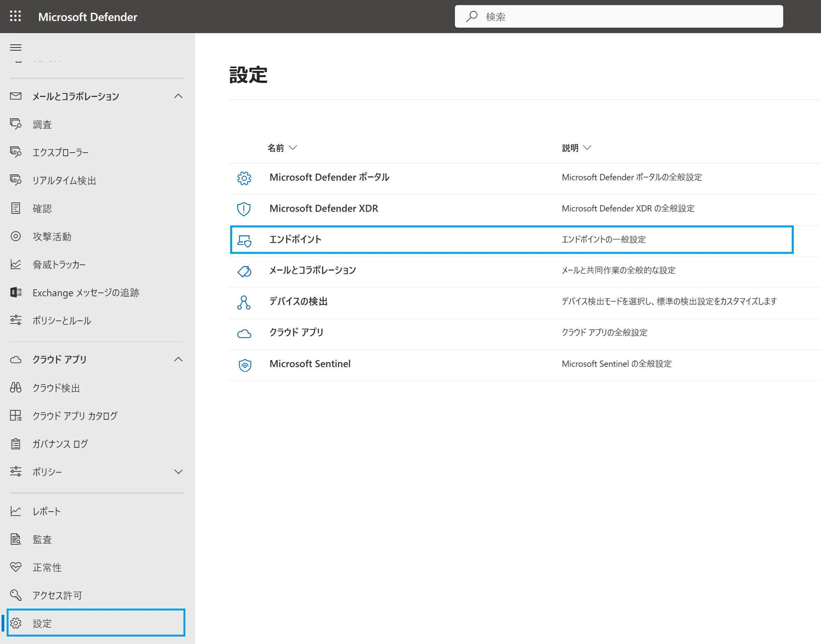
Task: Click the 脅威トラッカー chart icon
Action: (16, 264)
